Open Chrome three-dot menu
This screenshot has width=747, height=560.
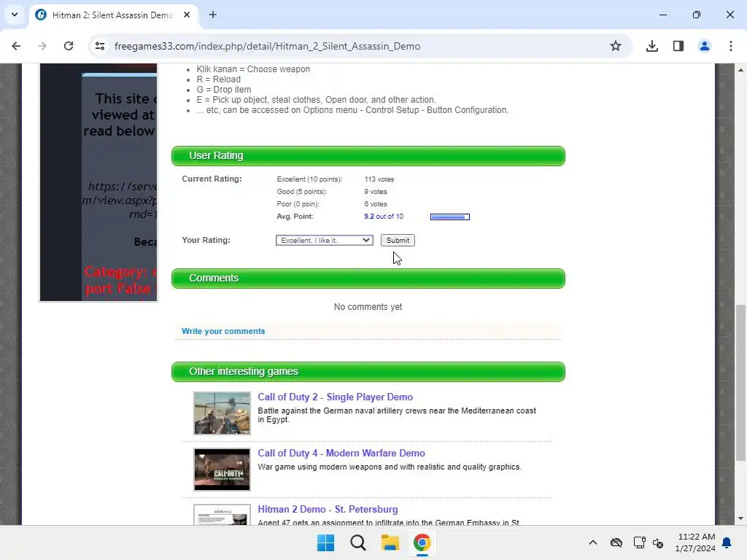click(731, 46)
